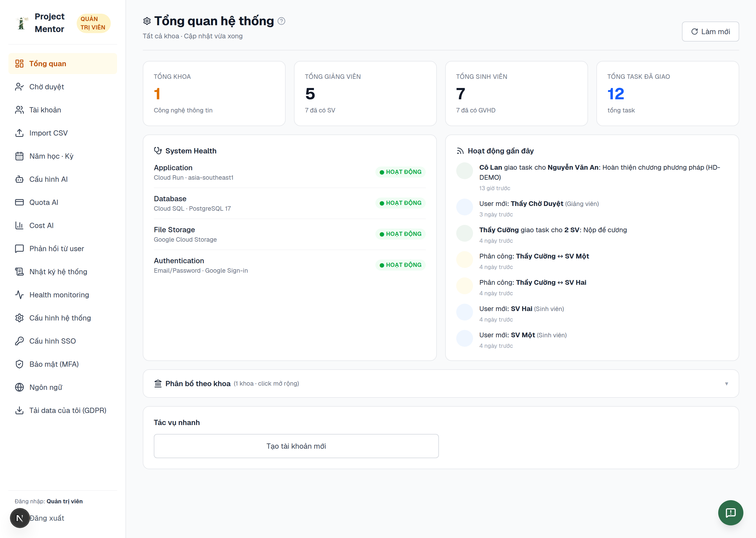Viewport: 756px width, 538px height.
Task: Open the Tổng quan menu item
Action: [63, 64]
